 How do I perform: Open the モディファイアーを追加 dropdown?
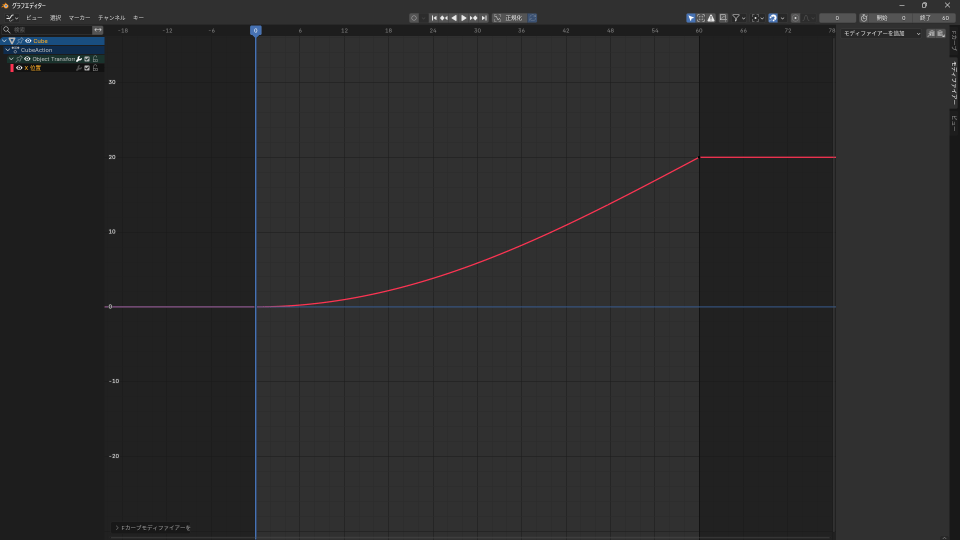(x=881, y=33)
